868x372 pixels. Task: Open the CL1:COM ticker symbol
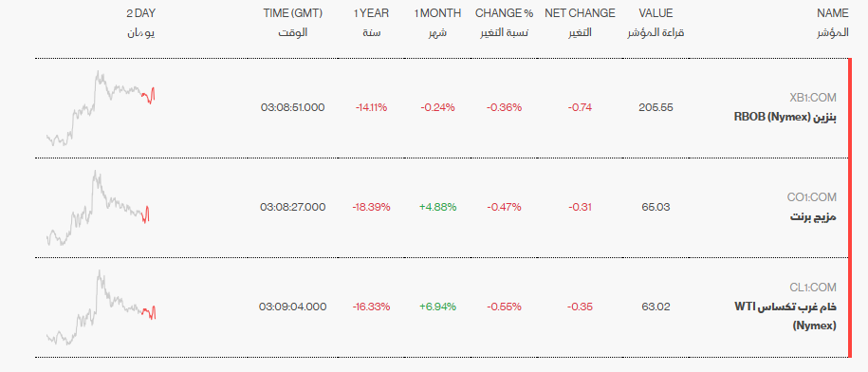(813, 288)
